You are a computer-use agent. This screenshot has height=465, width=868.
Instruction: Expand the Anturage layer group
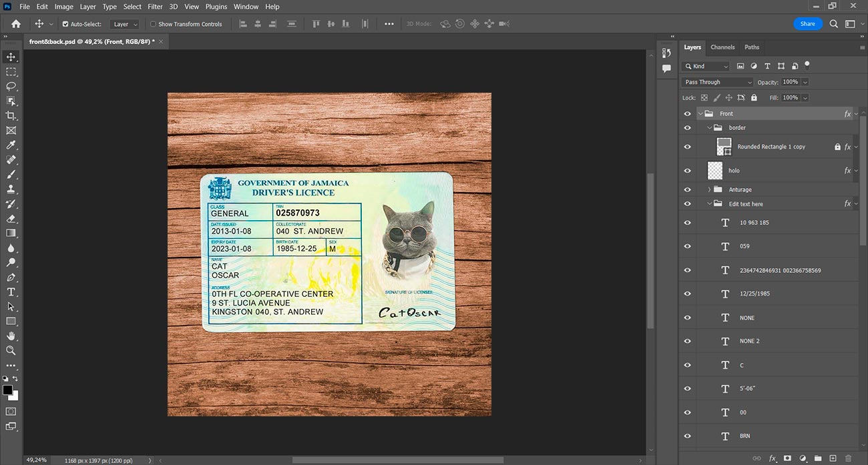[709, 189]
